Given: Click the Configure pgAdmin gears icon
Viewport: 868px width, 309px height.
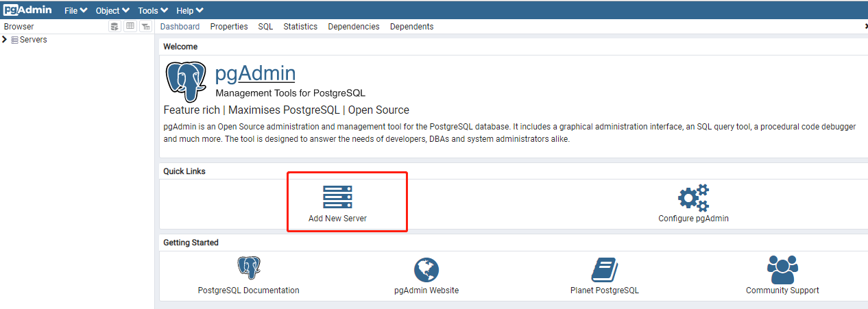Looking at the screenshot, I should click(693, 197).
